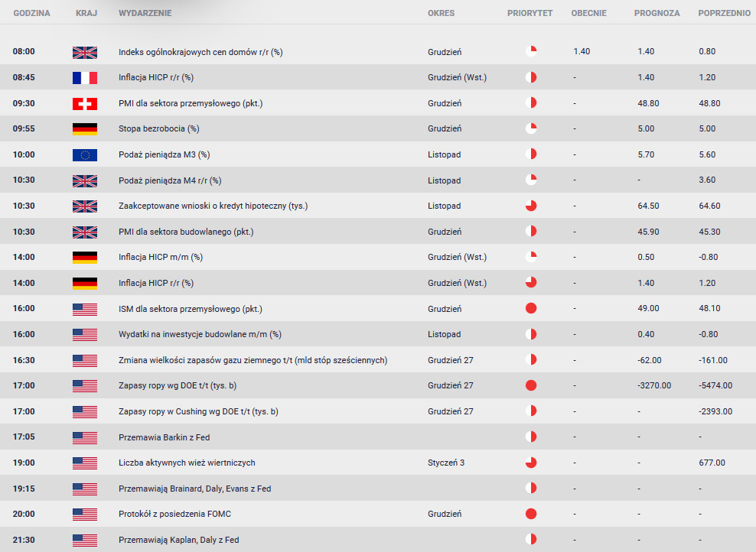Click German flag beside Stopa bezrobocia
This screenshot has height=552, width=756.
pyautogui.click(x=85, y=129)
